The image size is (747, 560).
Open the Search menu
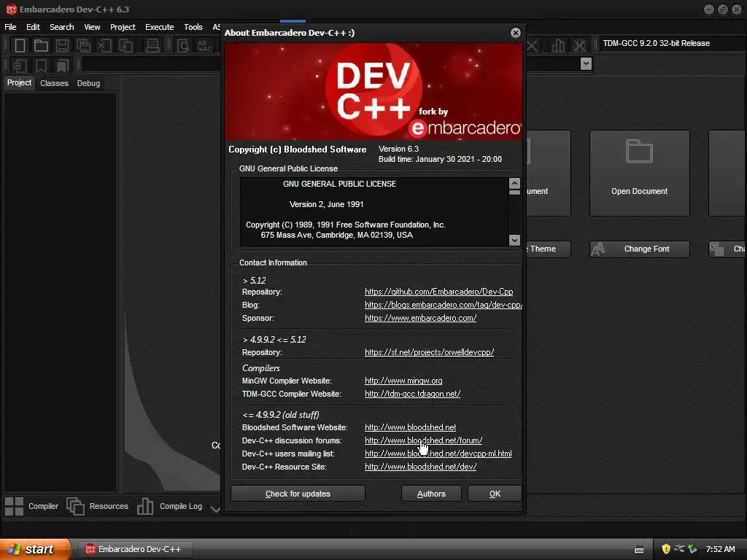[62, 27]
